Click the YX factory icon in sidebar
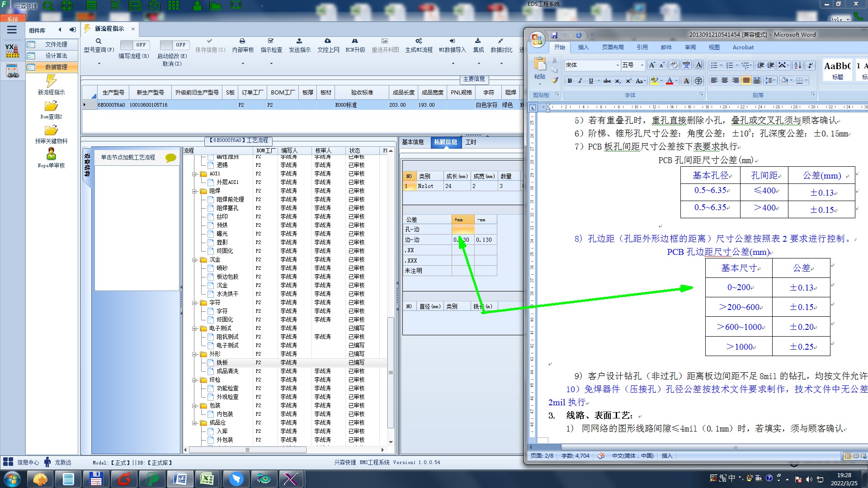 [x=12, y=51]
